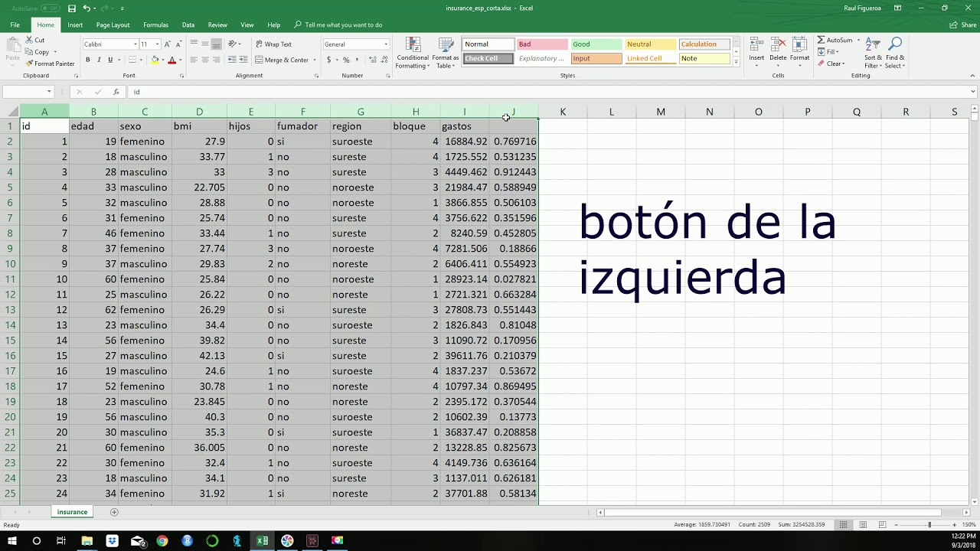This screenshot has height=551, width=980.
Task: Click the text orientation icon
Action: 233,44
